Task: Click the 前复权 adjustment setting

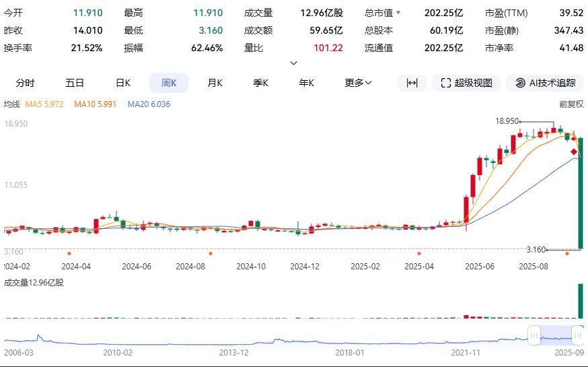Action: coord(571,104)
